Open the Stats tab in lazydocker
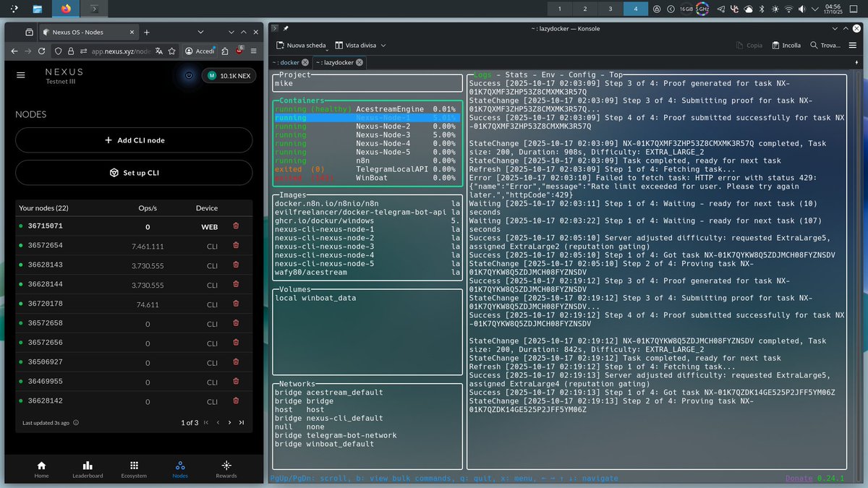The width and height of the screenshot is (868, 488). [x=516, y=74]
